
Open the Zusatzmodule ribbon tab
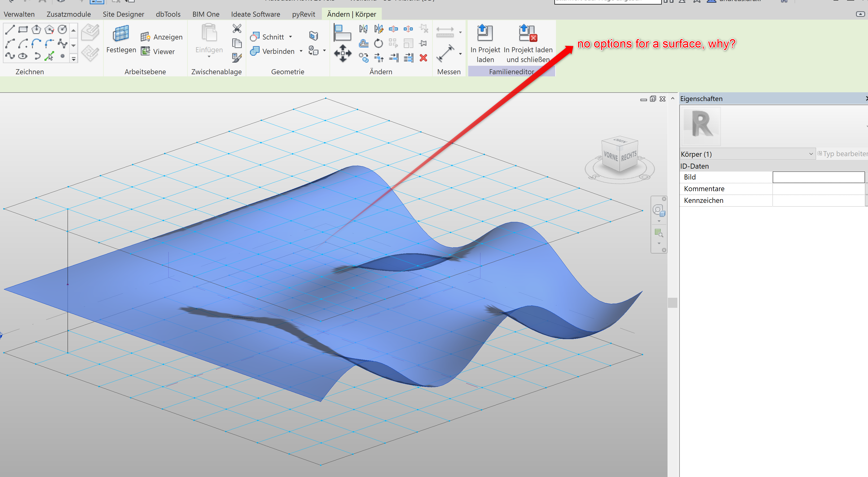pyautogui.click(x=69, y=14)
